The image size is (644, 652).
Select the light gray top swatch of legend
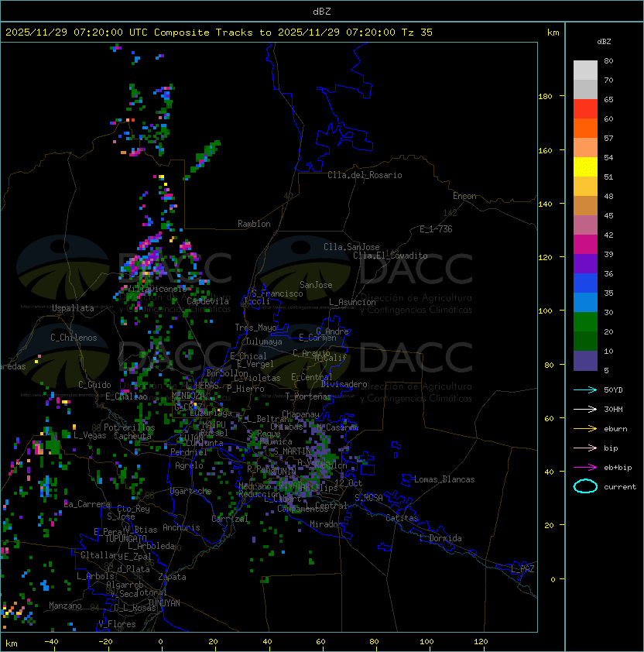585,70
